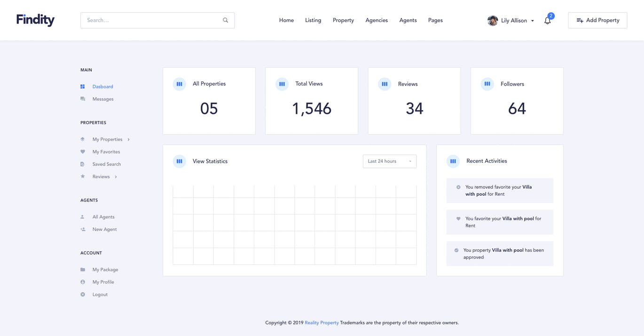Screen dimensions: 644x336
Task: Open the search magnifier icon
Action: pyautogui.click(x=225, y=20)
